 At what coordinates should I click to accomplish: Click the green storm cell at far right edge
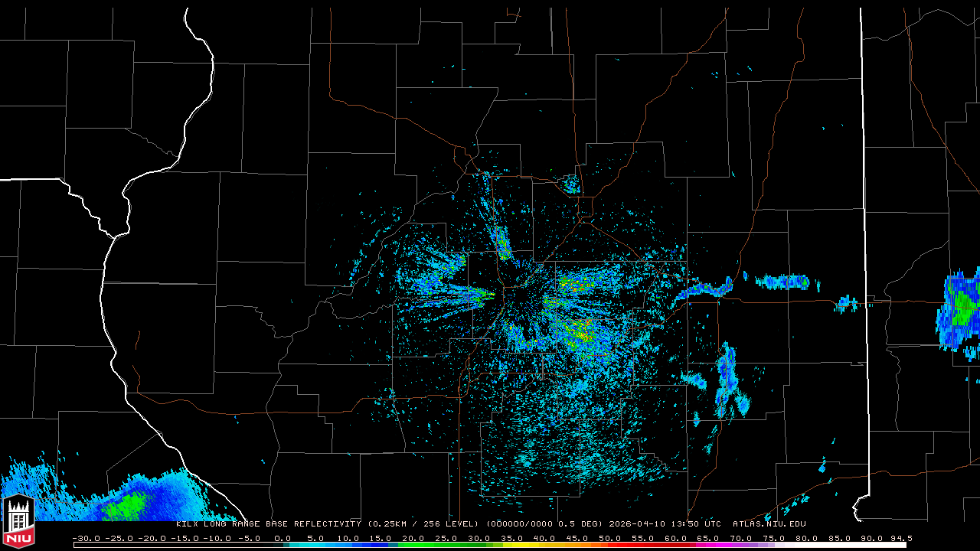tap(961, 310)
